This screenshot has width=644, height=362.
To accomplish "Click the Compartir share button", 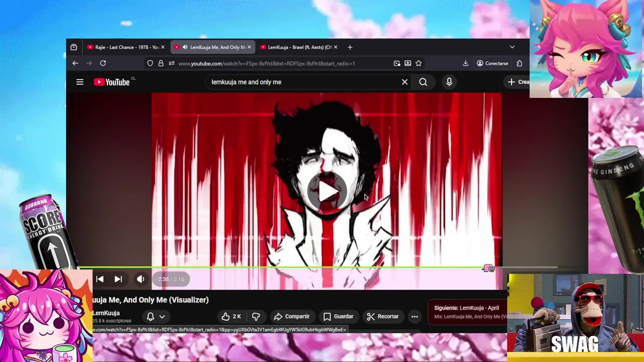I will [292, 316].
